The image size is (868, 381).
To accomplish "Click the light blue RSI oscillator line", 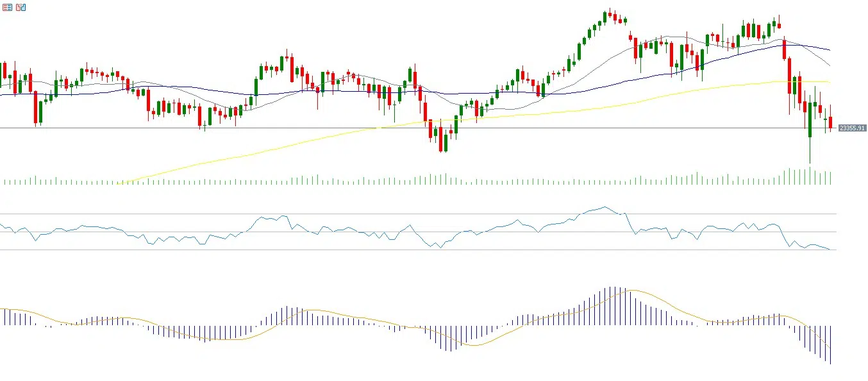I will click(333, 230).
